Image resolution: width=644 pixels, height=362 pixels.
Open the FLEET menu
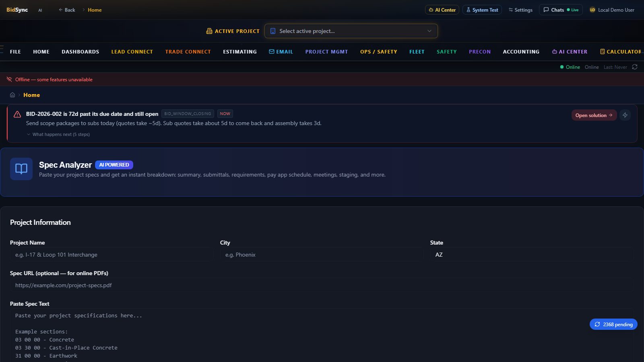pos(417,51)
